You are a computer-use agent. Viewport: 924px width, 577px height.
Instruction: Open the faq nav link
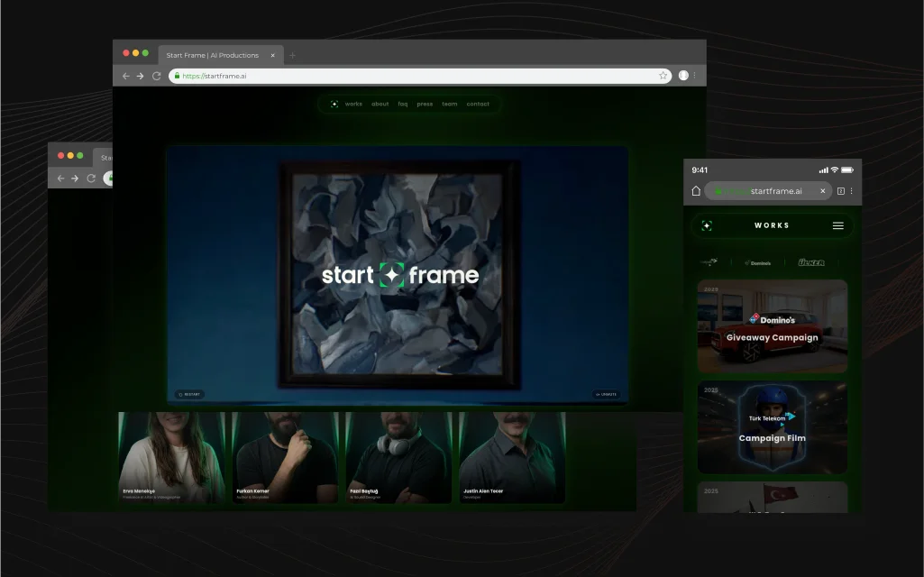pos(402,104)
